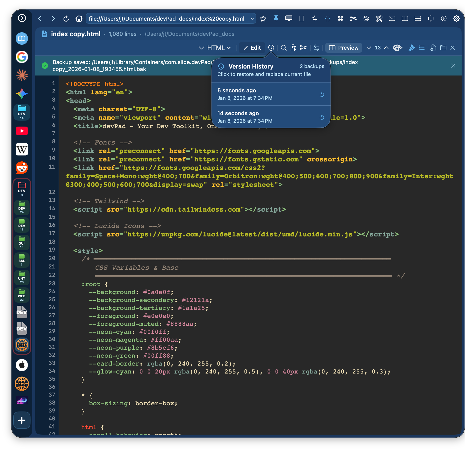The image size is (476, 451).
Task: Toggle the split view layout icon
Action: tap(405, 18)
